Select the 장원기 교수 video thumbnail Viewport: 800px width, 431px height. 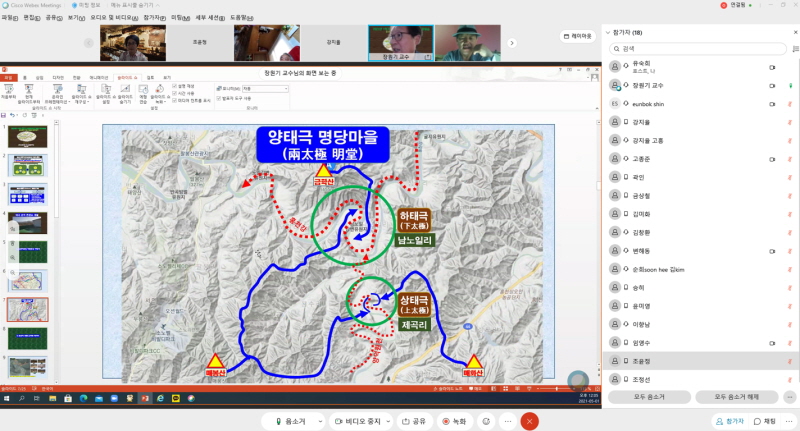click(x=400, y=43)
